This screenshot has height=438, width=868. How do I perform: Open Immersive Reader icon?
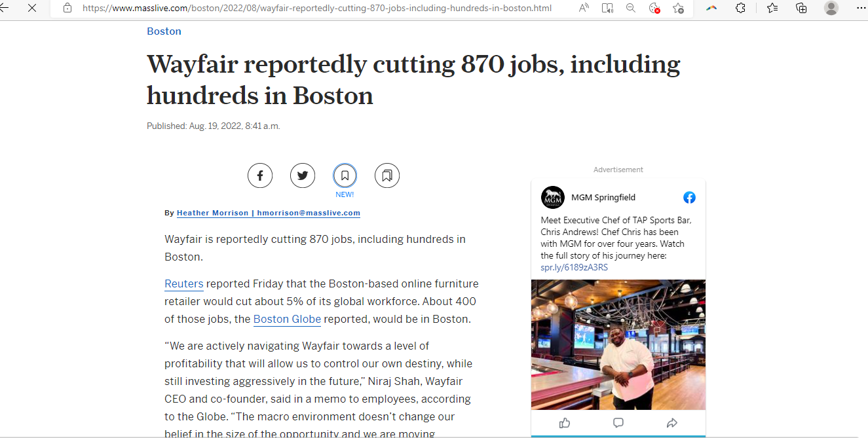tap(607, 8)
